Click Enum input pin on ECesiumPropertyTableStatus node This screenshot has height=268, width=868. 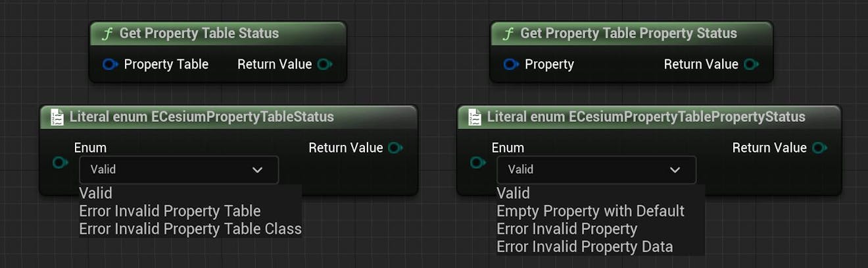(60, 162)
